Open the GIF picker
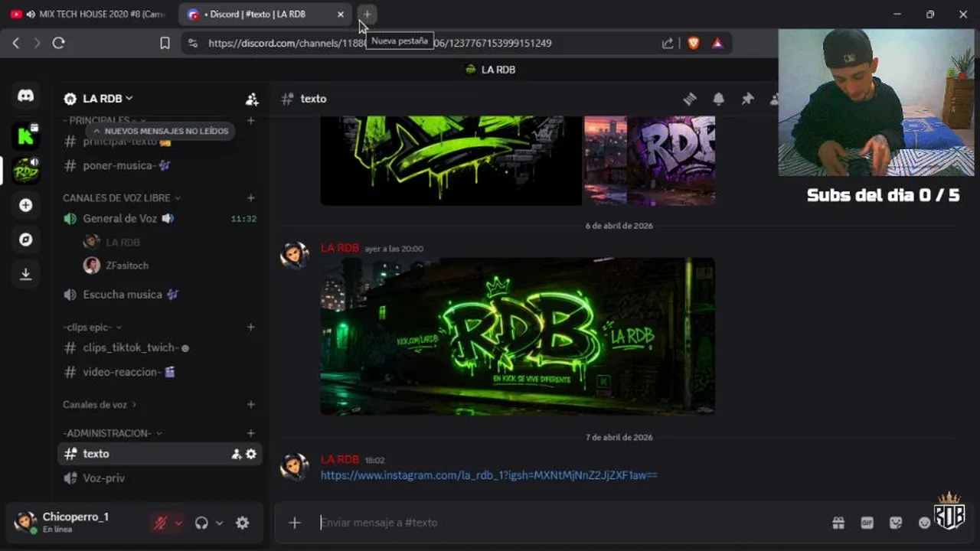980x551 pixels. pos(867,523)
